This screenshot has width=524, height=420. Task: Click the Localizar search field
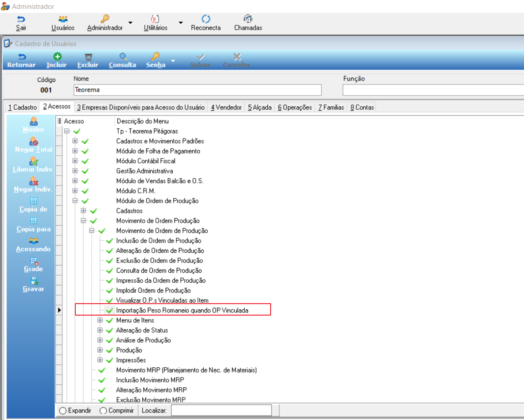221,410
